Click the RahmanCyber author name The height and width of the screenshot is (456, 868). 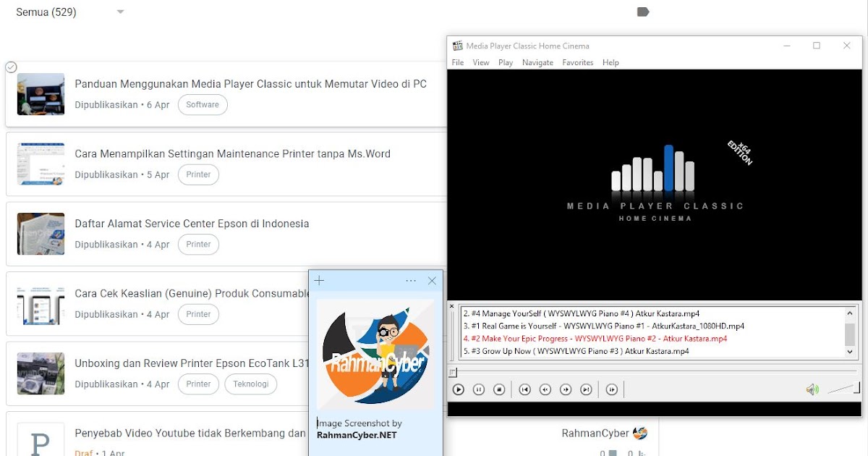coord(595,434)
